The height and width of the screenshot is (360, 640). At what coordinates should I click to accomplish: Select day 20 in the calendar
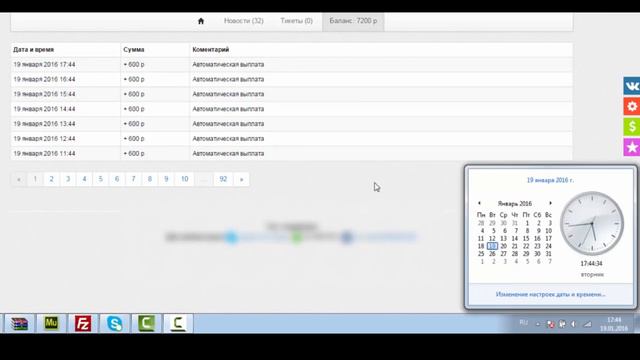point(504,246)
